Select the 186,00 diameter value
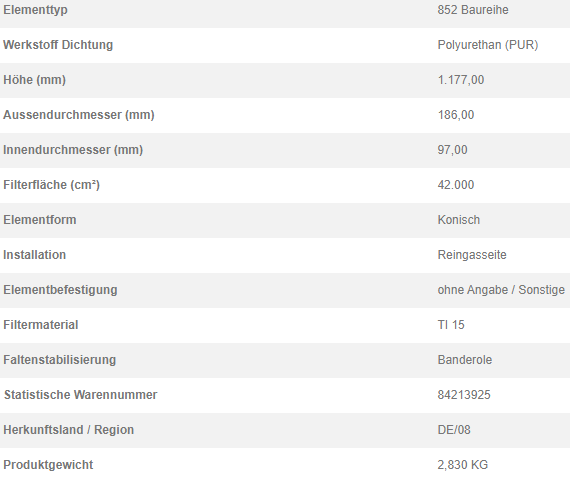This screenshot has height=477, width=570. point(456,115)
